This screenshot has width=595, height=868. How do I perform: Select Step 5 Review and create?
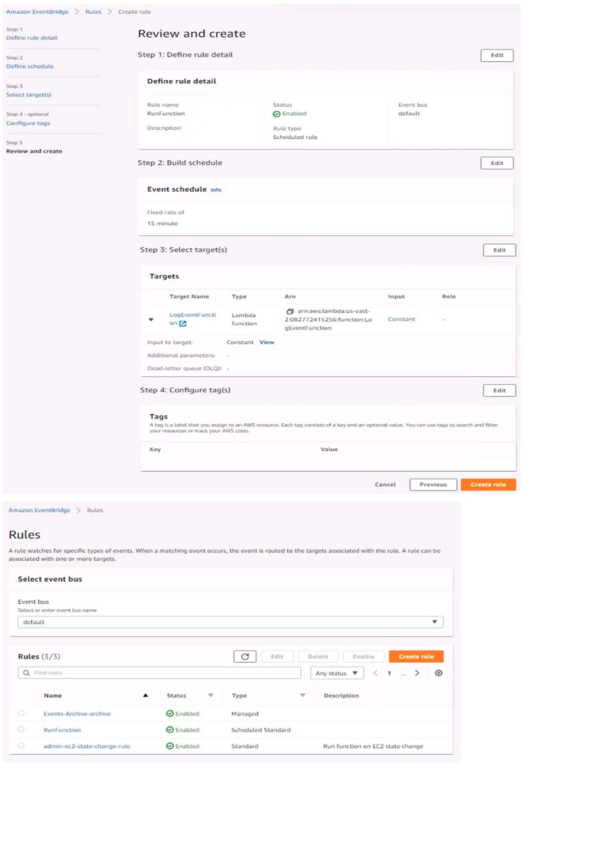(x=34, y=151)
